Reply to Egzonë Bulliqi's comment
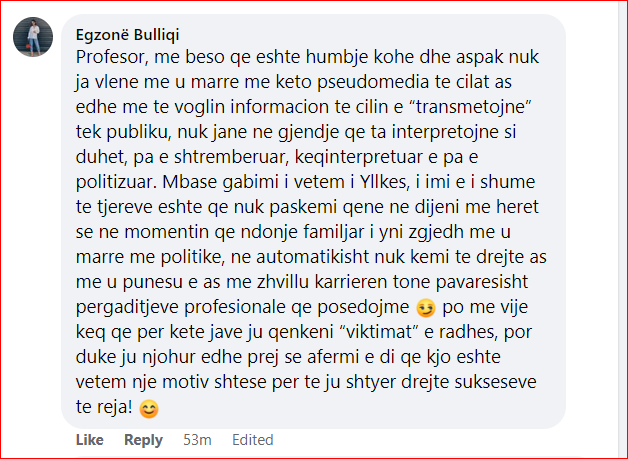 [x=143, y=440]
